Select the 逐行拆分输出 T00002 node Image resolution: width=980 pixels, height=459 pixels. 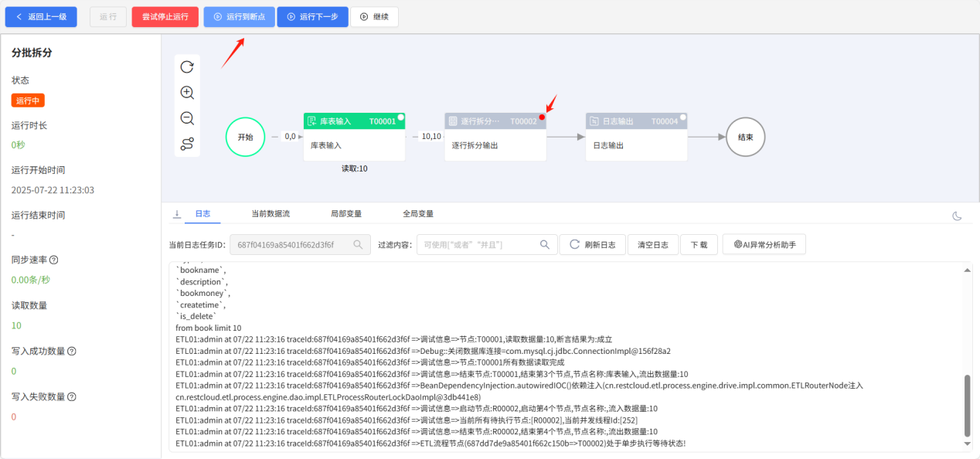pyautogui.click(x=495, y=137)
